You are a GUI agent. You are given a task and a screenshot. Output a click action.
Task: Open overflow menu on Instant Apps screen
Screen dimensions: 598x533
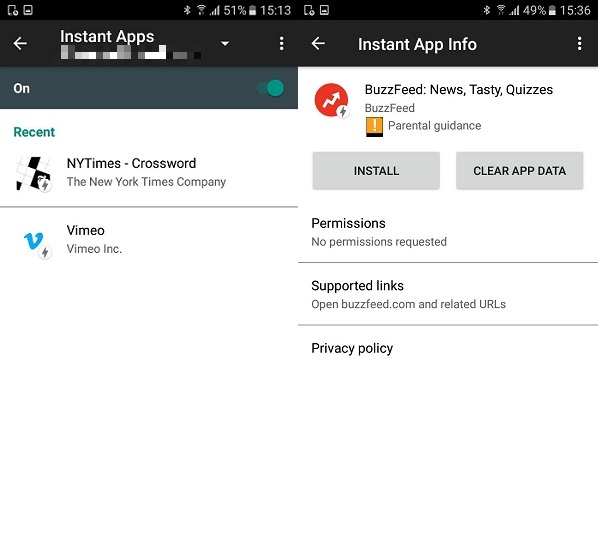[281, 43]
